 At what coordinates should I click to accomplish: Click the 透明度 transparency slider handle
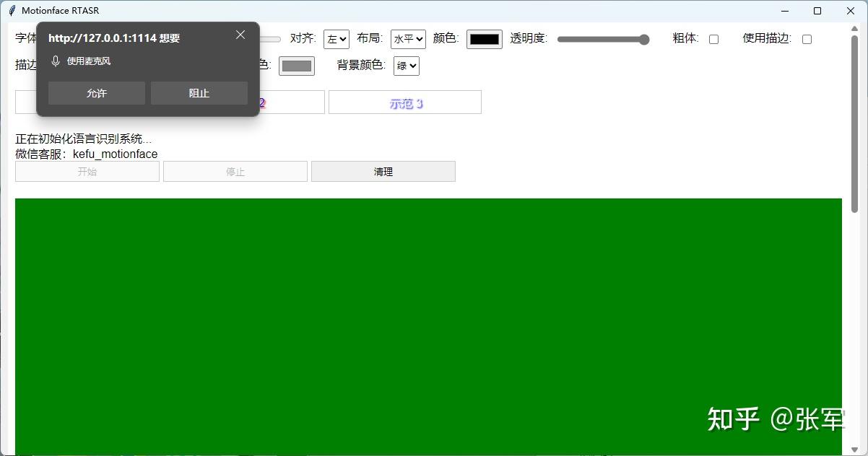coord(643,40)
